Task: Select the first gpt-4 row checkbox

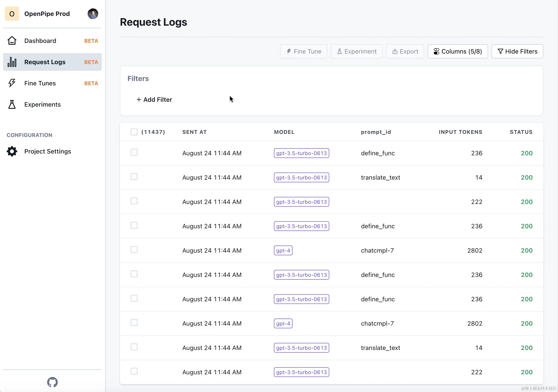Action: pyautogui.click(x=134, y=250)
